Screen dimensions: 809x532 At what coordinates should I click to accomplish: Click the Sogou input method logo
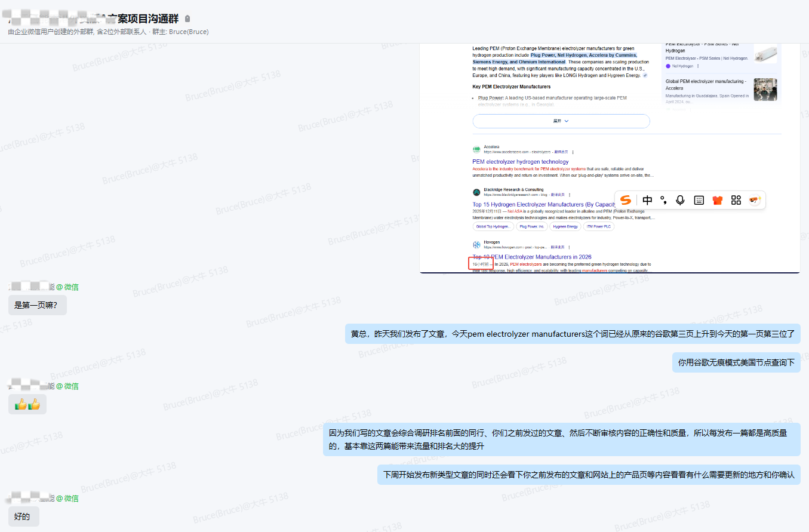click(626, 200)
